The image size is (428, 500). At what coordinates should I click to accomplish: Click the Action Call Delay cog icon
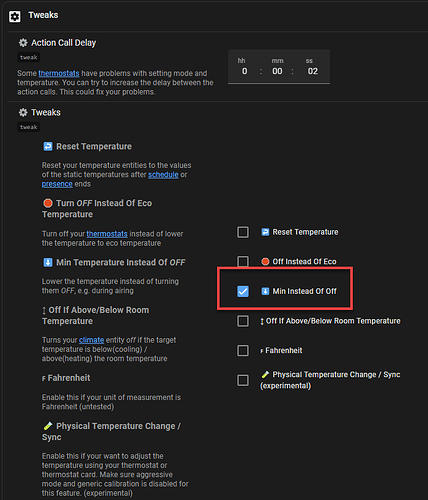pyautogui.click(x=23, y=43)
